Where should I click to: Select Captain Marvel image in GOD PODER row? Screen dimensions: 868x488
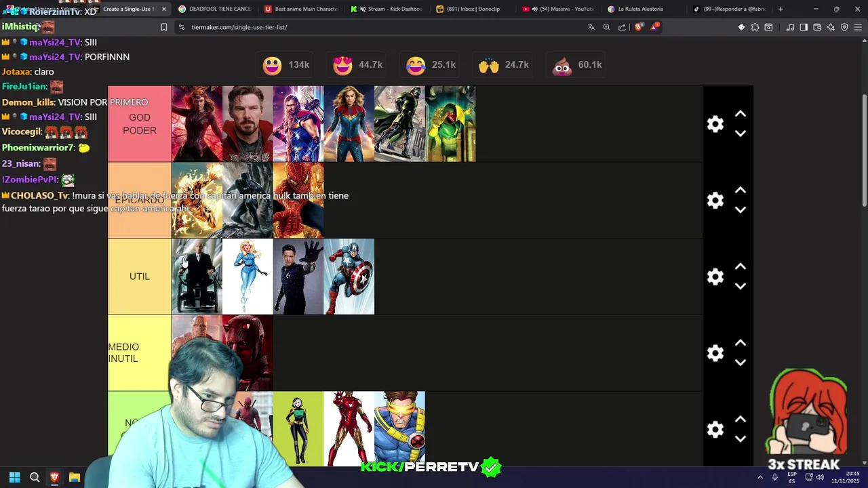349,124
